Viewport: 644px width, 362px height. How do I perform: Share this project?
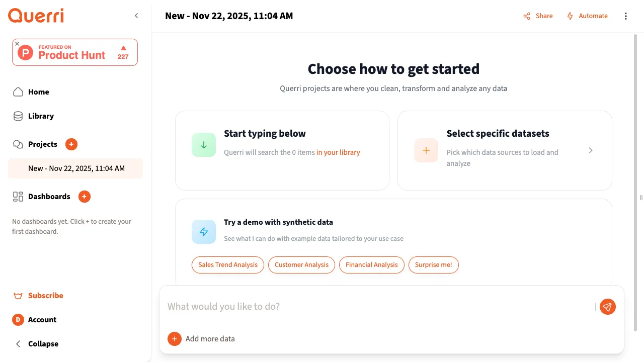pos(538,16)
